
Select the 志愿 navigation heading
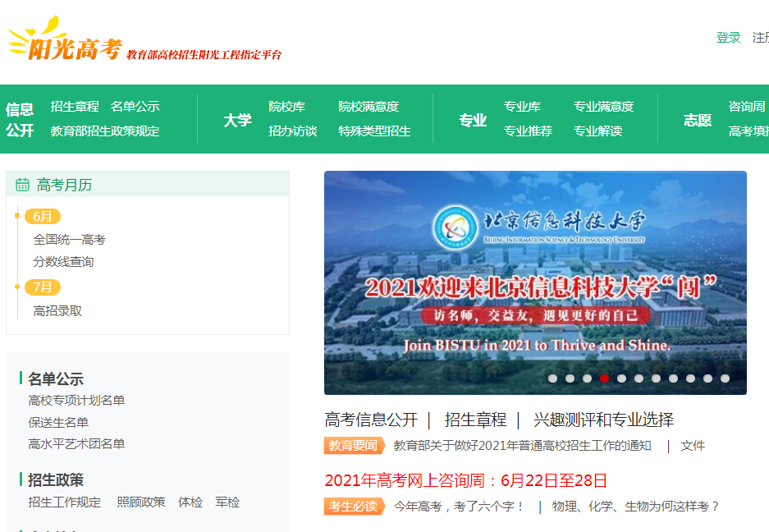coord(698,120)
